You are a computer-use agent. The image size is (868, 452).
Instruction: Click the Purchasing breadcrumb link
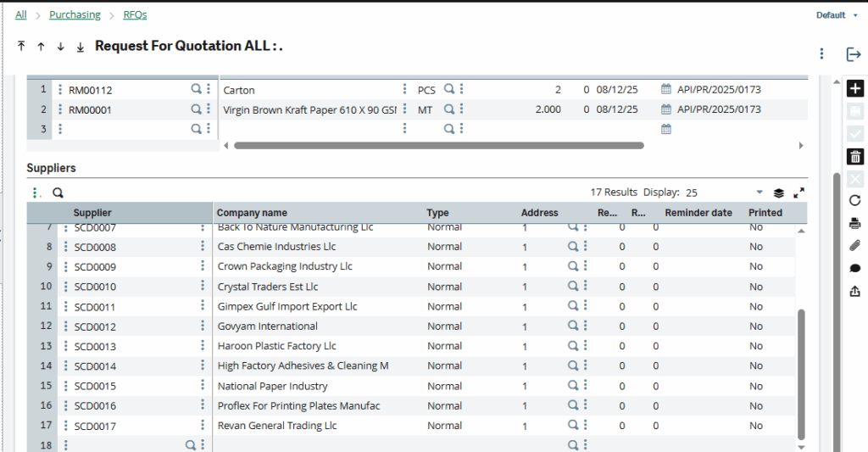(x=75, y=14)
